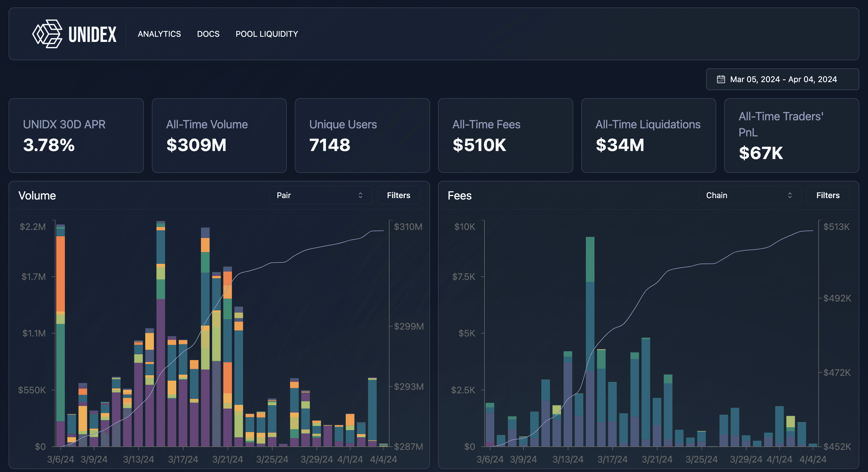Click the $513K label on Fees right axis
This screenshot has width=868, height=472.
coord(836,227)
